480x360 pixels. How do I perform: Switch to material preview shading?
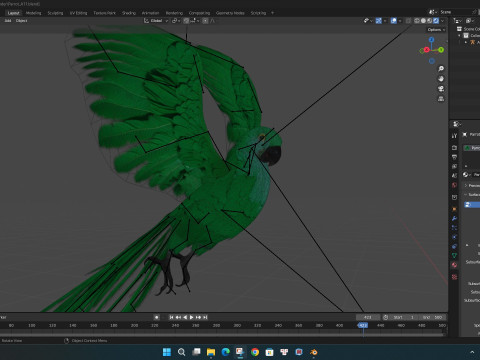coord(430,21)
